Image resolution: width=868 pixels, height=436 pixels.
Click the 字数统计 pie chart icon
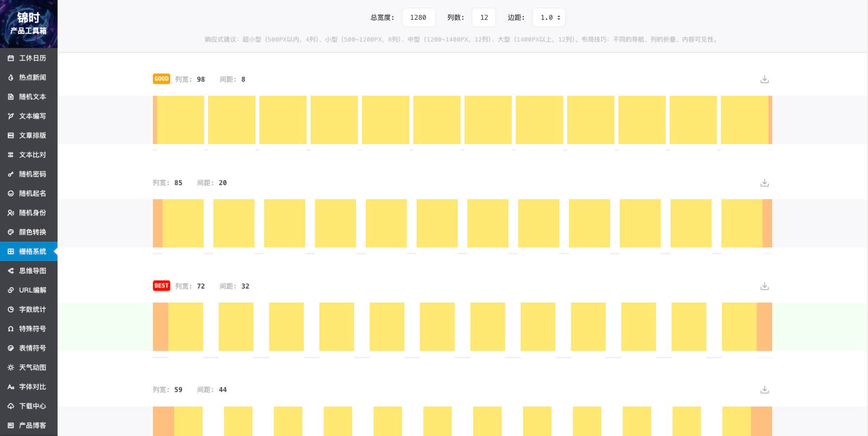tap(11, 309)
